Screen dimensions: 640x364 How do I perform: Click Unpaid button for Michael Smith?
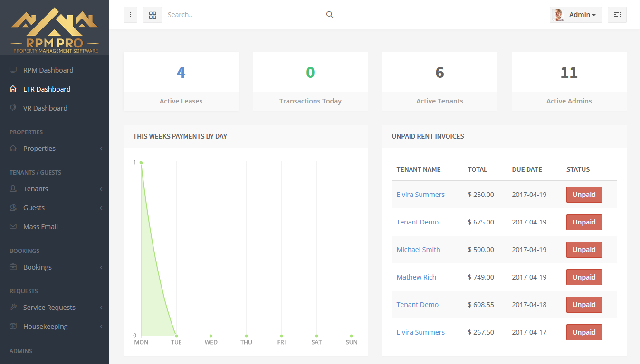point(584,250)
